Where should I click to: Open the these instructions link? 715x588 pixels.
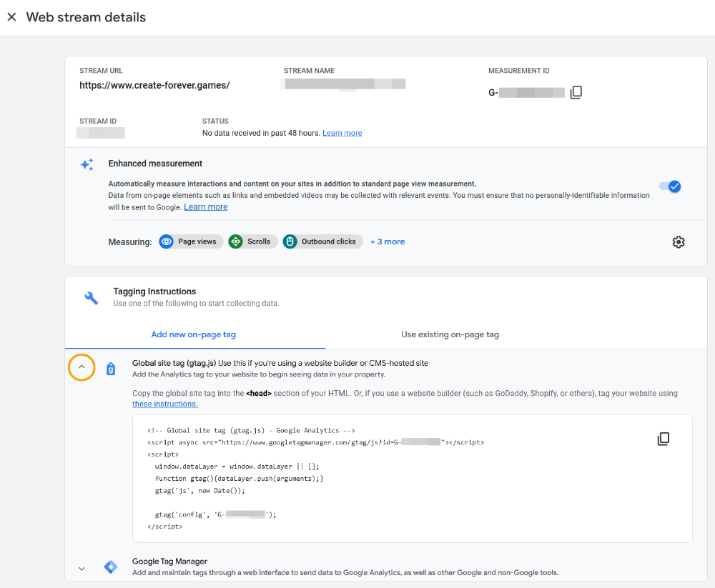165,404
